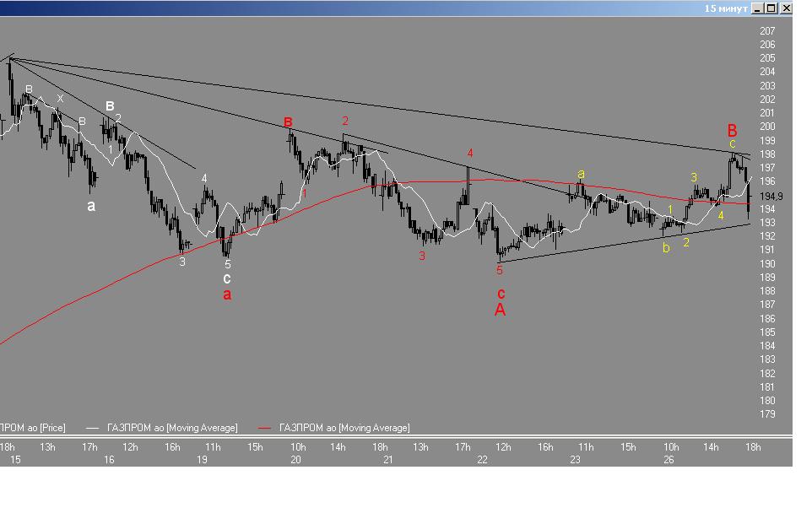812x524 pixels.
Task: Select the white wave number 4
Action: click(204, 179)
